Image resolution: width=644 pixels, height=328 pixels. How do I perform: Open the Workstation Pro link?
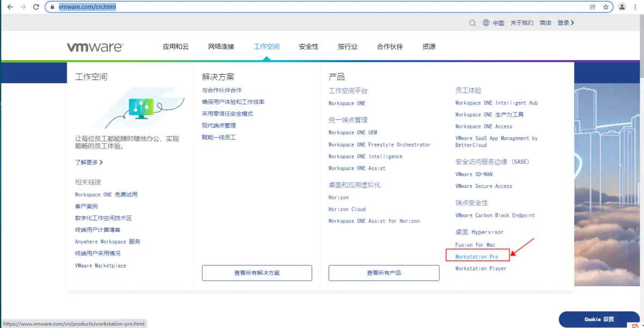(477, 257)
